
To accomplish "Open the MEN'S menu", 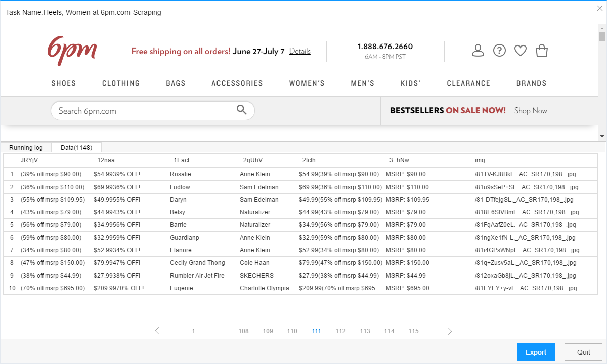I will pyautogui.click(x=363, y=83).
